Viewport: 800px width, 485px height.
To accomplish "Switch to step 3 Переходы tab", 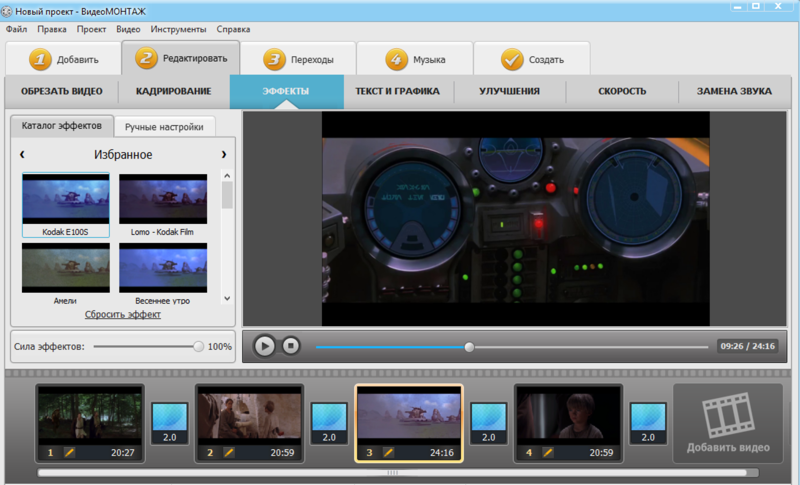I will (x=298, y=59).
